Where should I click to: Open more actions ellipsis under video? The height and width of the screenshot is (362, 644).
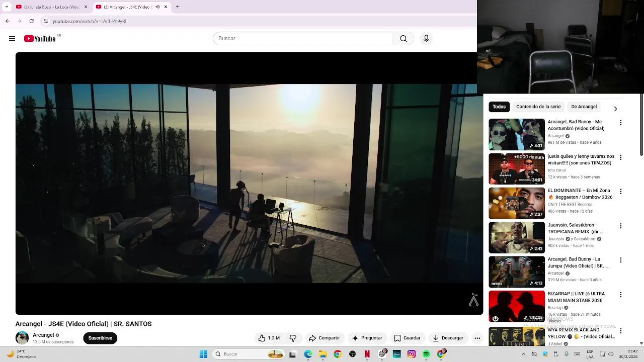coord(477,338)
